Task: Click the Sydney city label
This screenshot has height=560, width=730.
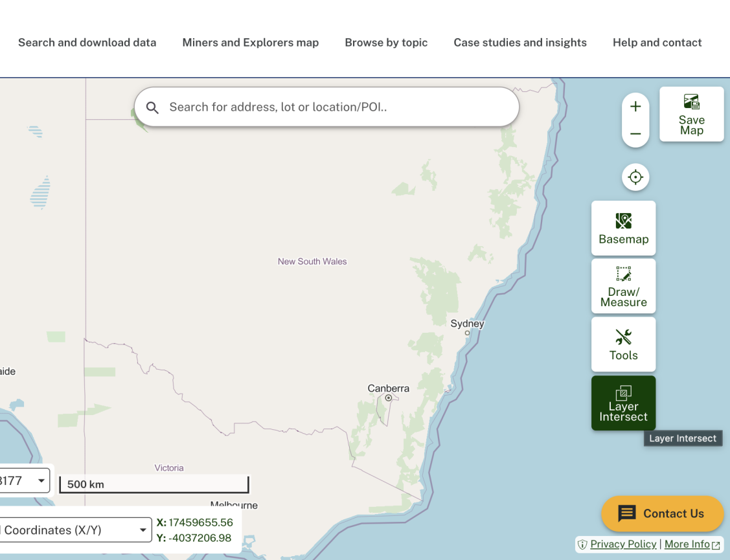Action: point(467,324)
